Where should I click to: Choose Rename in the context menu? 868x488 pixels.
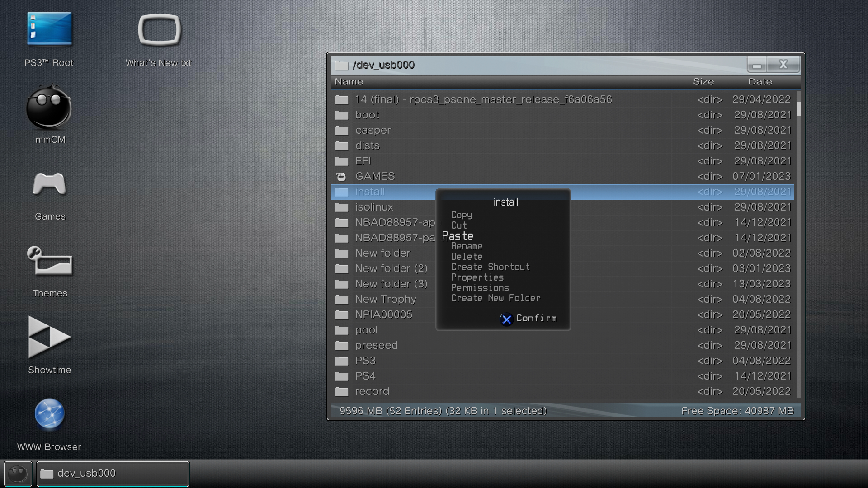click(x=467, y=246)
